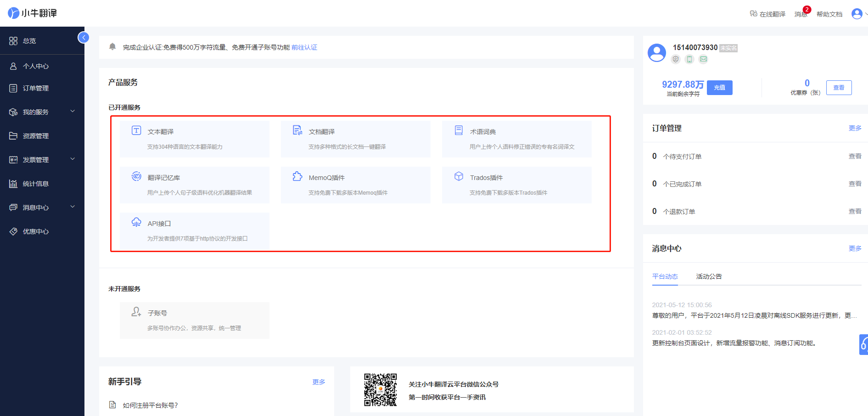Click the text translation (文本翻译) icon
Screen dimensions: 868x416
pyautogui.click(x=136, y=130)
